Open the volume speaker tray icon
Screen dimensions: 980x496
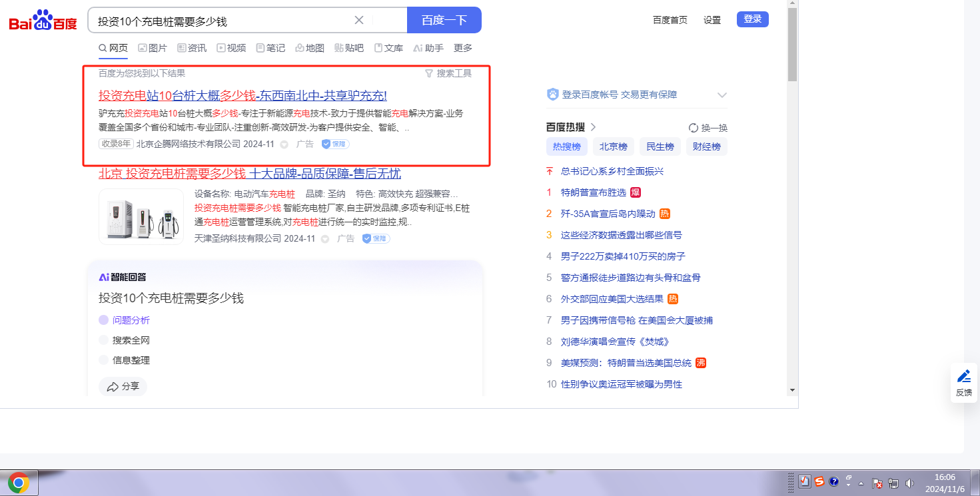click(x=910, y=483)
